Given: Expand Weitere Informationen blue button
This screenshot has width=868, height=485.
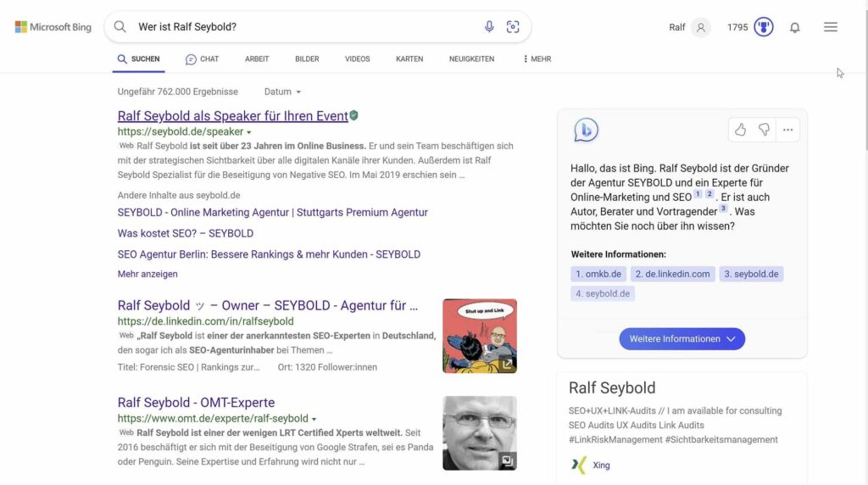Looking at the screenshot, I should tap(682, 339).
